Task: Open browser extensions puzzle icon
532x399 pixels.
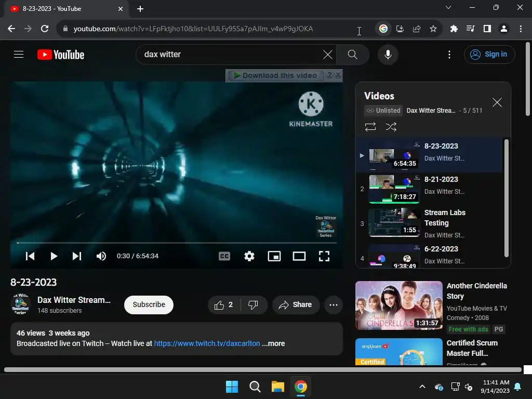Action: 454,29
